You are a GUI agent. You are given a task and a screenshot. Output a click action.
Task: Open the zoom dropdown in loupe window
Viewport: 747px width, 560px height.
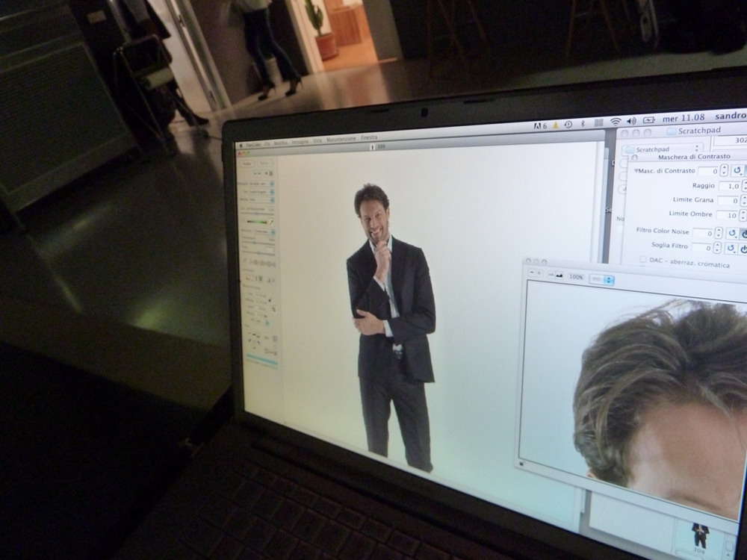pyautogui.click(x=601, y=279)
